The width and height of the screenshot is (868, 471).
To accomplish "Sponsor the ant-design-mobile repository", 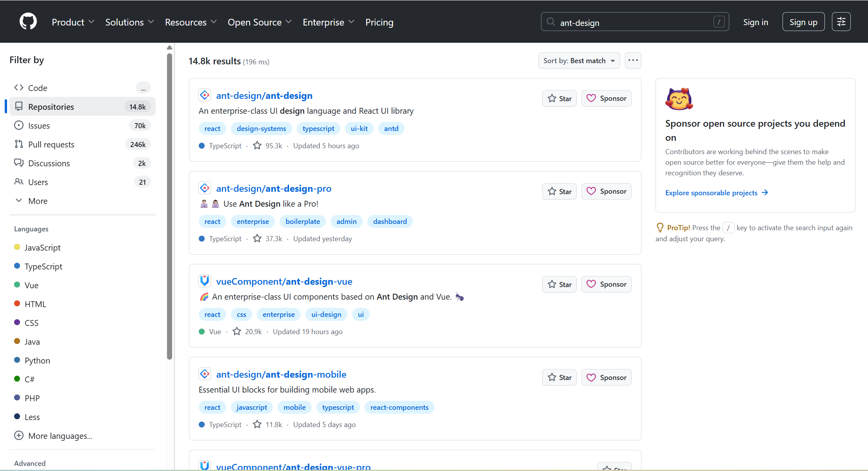I will click(x=606, y=377).
